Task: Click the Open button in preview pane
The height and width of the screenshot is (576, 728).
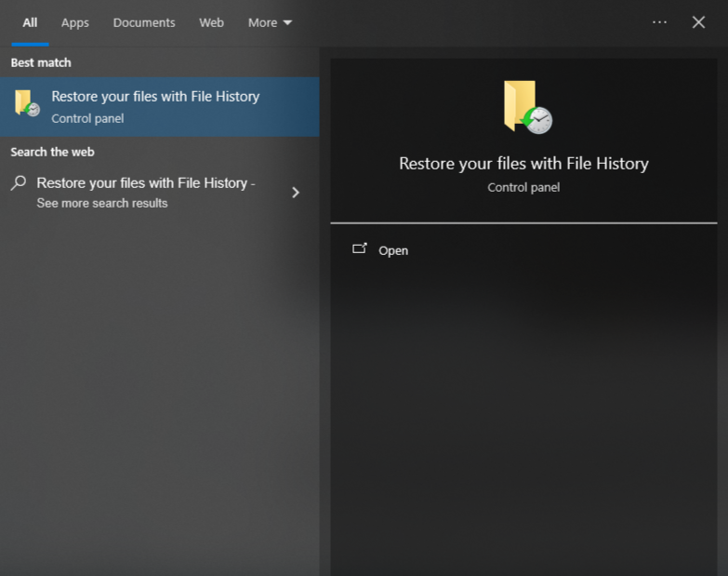Action: pos(393,250)
